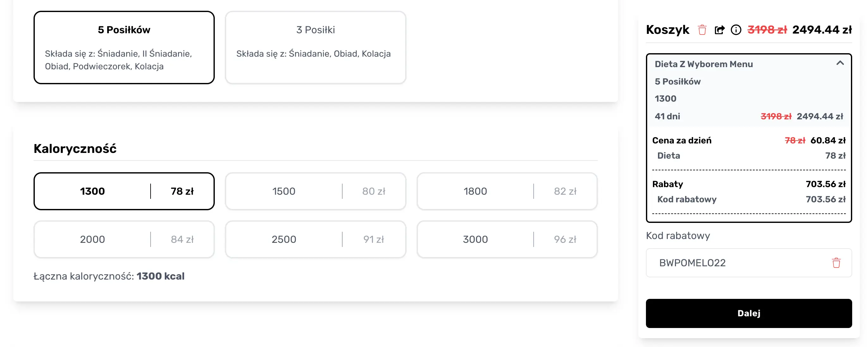Click the share cart icon
The height and width of the screenshot is (347, 868).
tap(719, 30)
